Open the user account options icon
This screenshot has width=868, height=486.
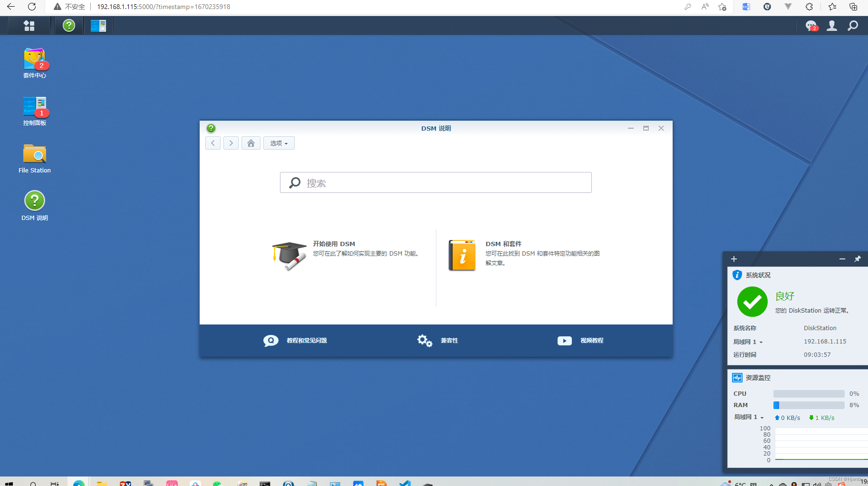tap(832, 26)
